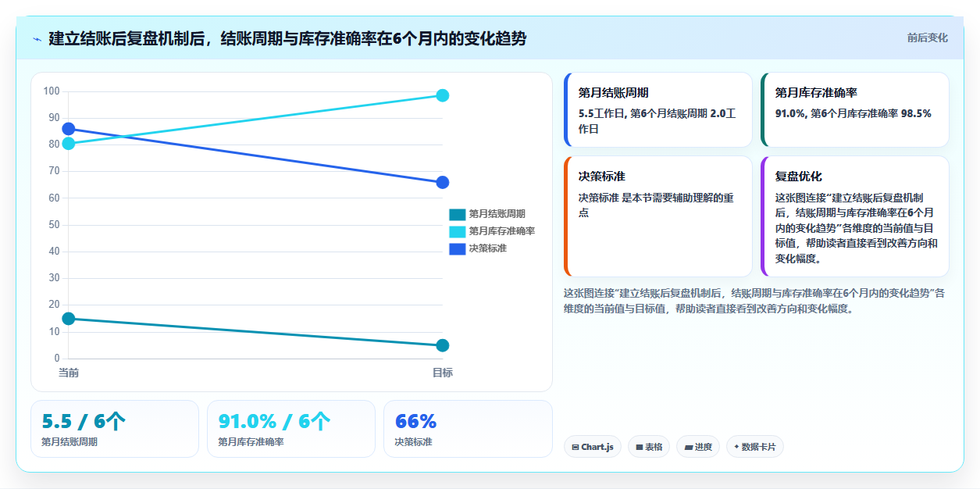Viewport: 980px width, 489px height.
Task: Click the 第月库存准确率 data point at 当前
Action: pyautogui.click(x=69, y=144)
